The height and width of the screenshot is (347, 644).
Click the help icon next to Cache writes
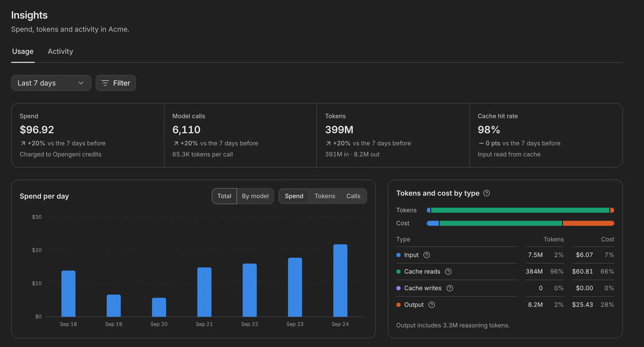point(450,288)
